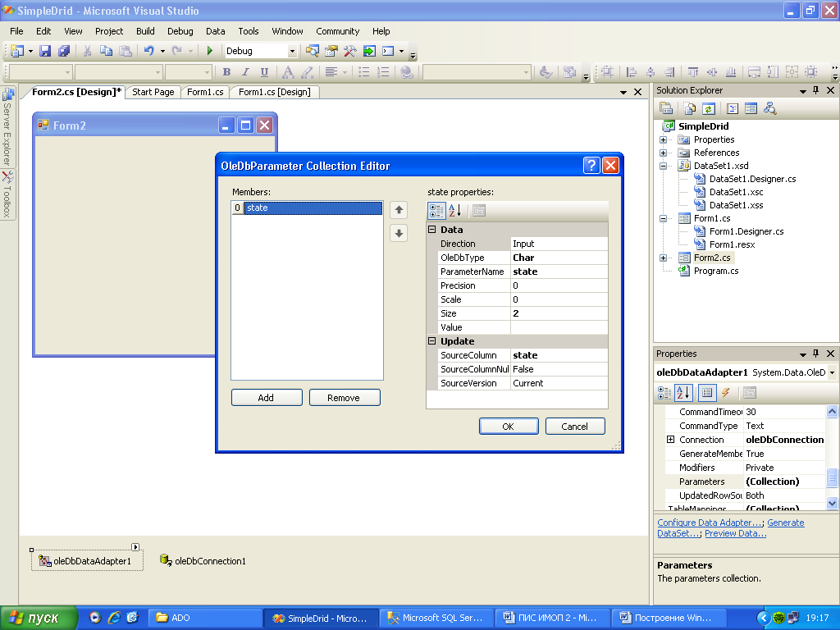
Task: Click the Cut scissors icon
Action: pyautogui.click(x=87, y=51)
